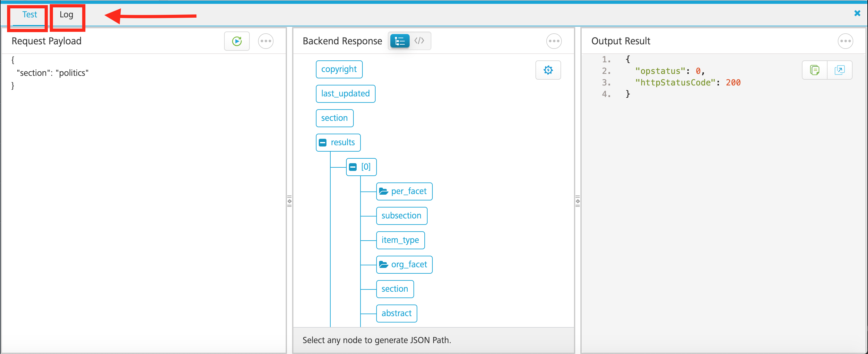The width and height of the screenshot is (868, 354).
Task: Expand the org_facet folder node
Action: (384, 264)
